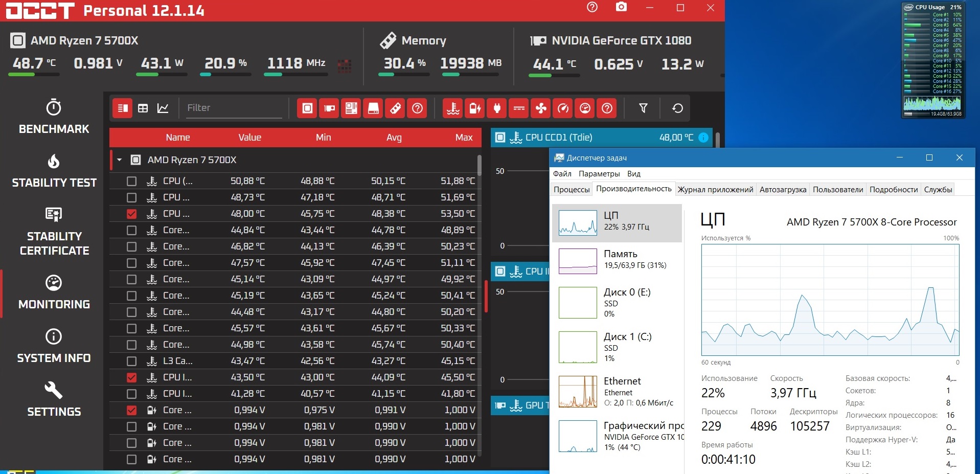Switch to the Подробности tab

click(894, 190)
